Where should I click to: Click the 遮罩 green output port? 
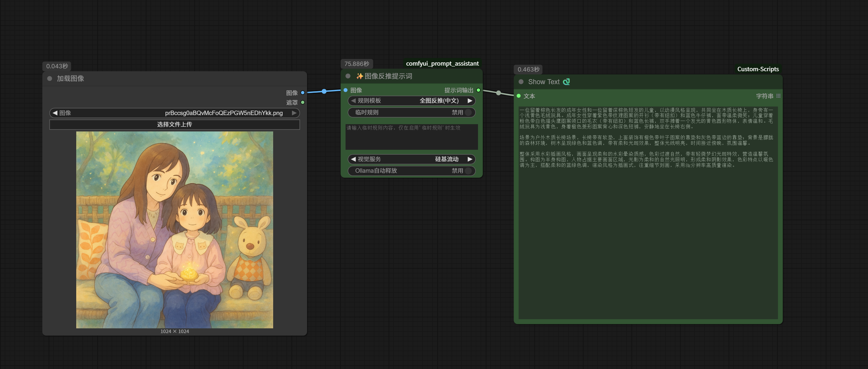tap(303, 102)
